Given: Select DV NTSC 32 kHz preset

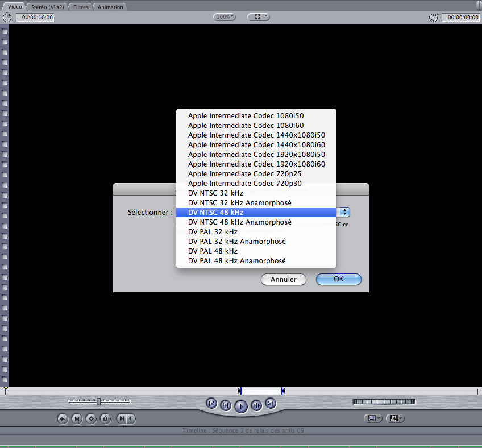Looking at the screenshot, I should (256, 193).
